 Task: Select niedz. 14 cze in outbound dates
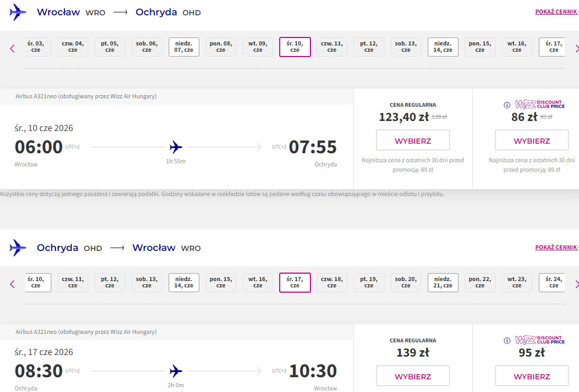pyautogui.click(x=443, y=47)
